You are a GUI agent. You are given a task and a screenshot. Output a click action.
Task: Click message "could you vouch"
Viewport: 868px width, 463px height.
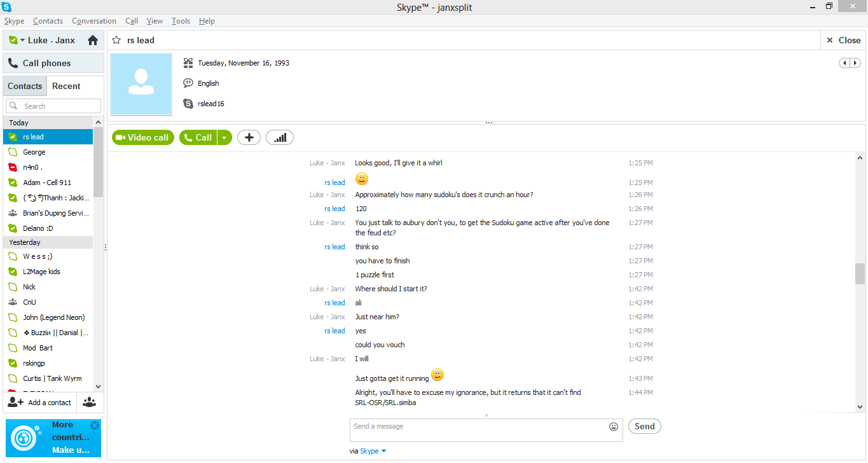(380, 345)
